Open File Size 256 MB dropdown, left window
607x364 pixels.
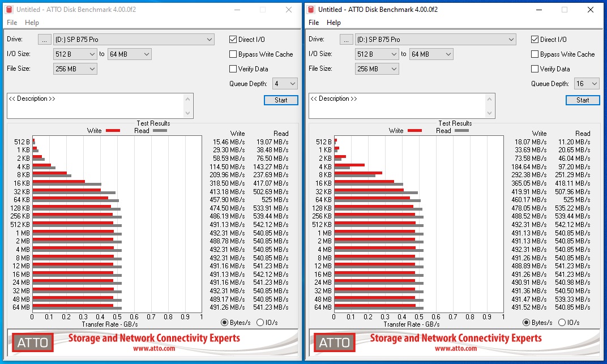click(x=75, y=69)
